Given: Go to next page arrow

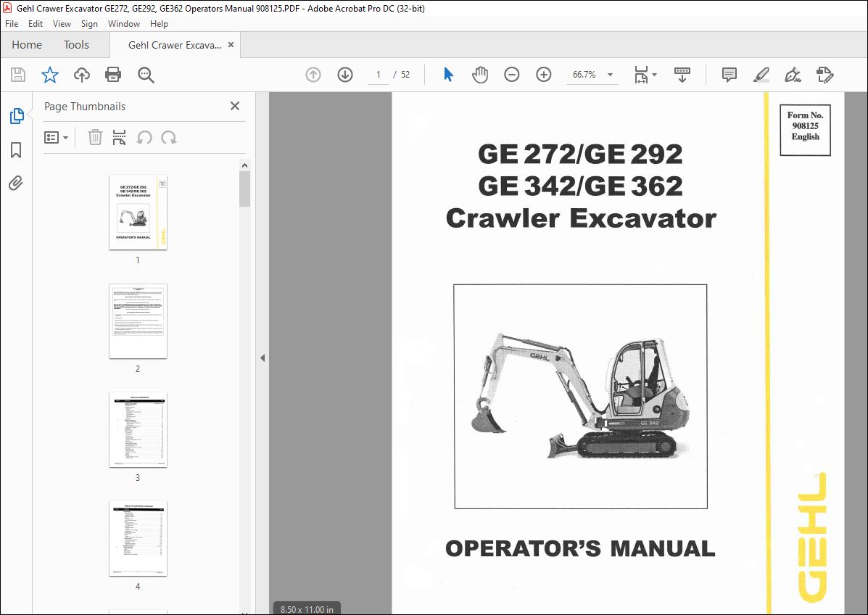Looking at the screenshot, I should 345,75.
